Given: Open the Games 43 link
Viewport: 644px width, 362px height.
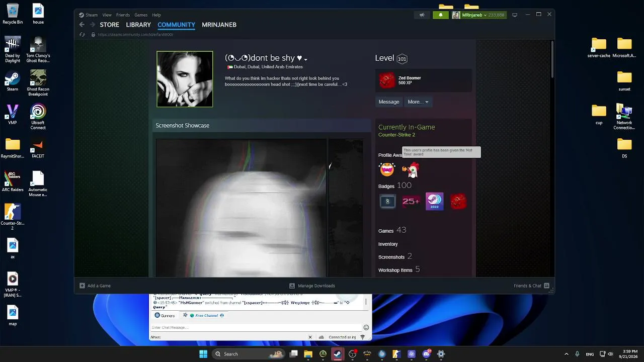Looking at the screenshot, I should click(392, 230).
